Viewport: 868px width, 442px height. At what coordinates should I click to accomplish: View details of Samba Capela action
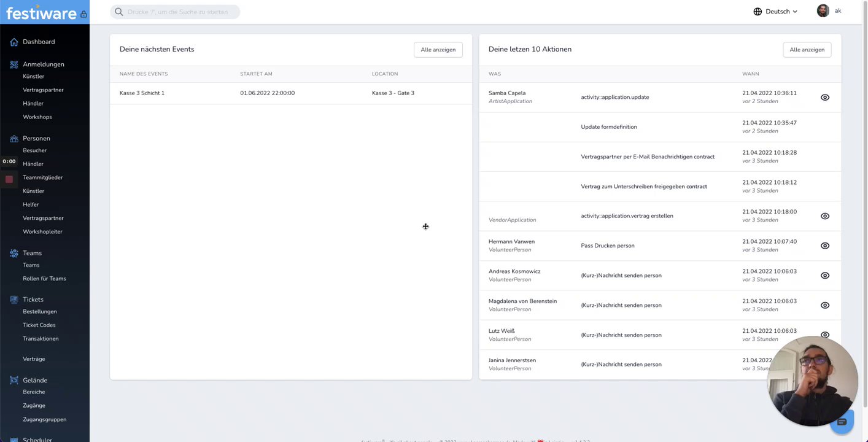coord(824,98)
